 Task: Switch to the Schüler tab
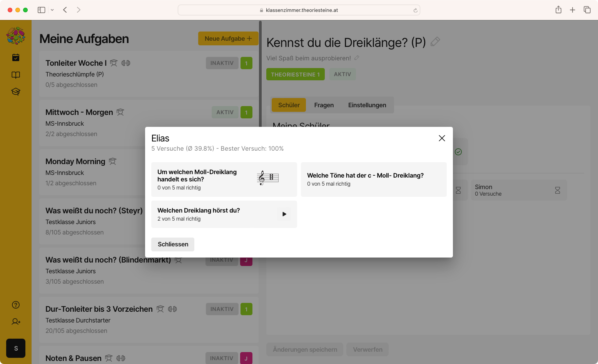pyautogui.click(x=289, y=105)
